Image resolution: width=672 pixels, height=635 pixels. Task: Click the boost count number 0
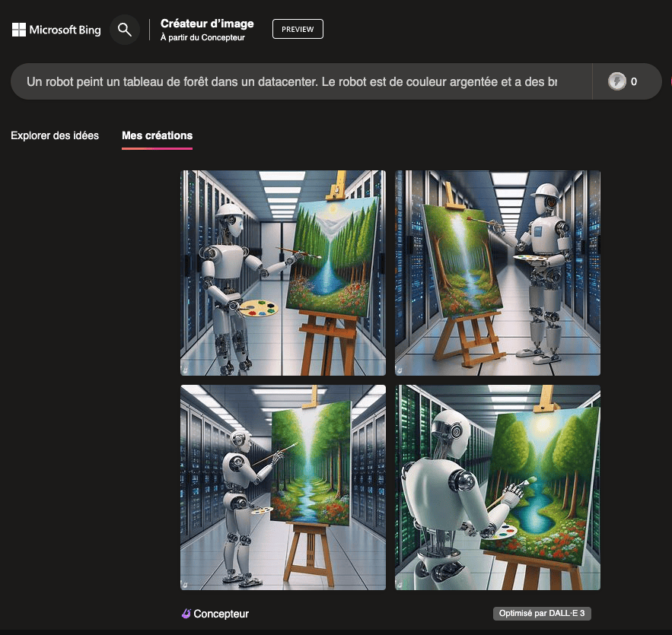point(634,81)
